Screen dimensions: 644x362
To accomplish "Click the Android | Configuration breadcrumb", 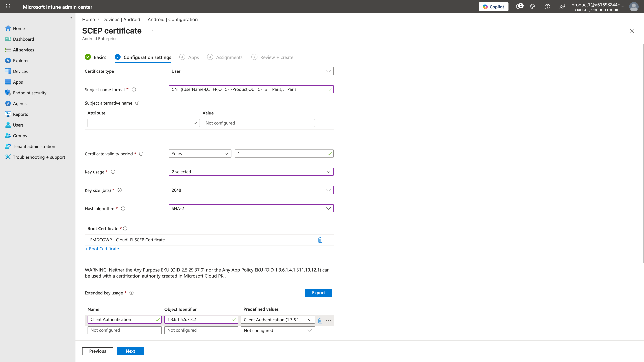I will point(173,19).
